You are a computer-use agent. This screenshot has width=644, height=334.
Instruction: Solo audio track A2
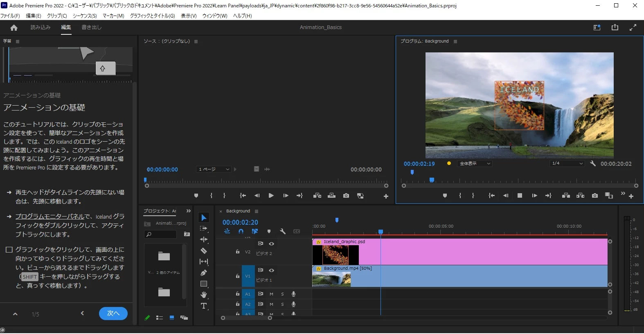click(282, 304)
